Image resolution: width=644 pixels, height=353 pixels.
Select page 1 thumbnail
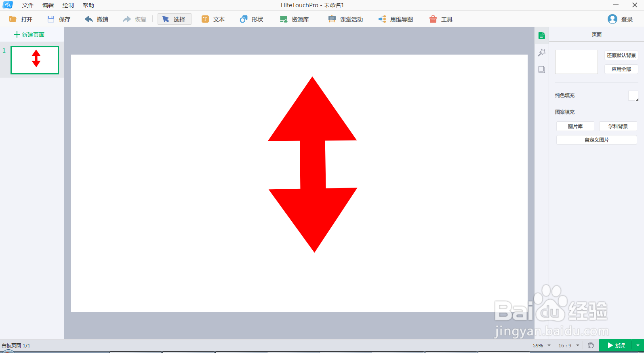35,60
